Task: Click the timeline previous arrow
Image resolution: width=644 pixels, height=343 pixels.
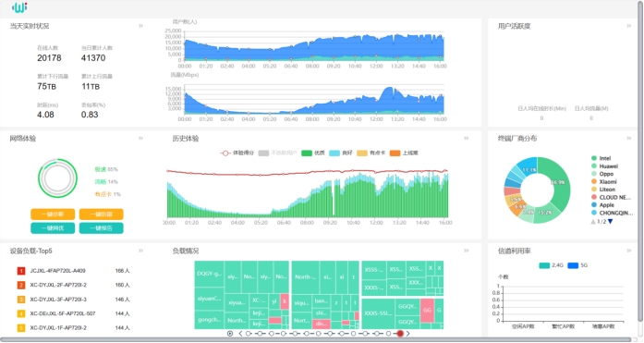Action: click(240, 334)
